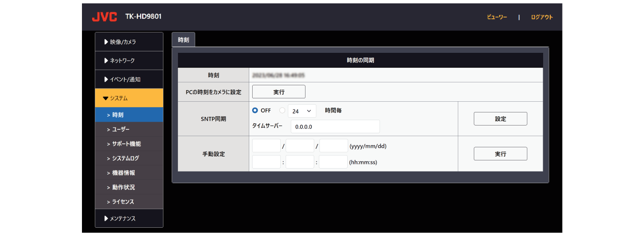The width and height of the screenshot is (644, 236).
Task: Click the 時間毎 label
Action: tap(333, 110)
